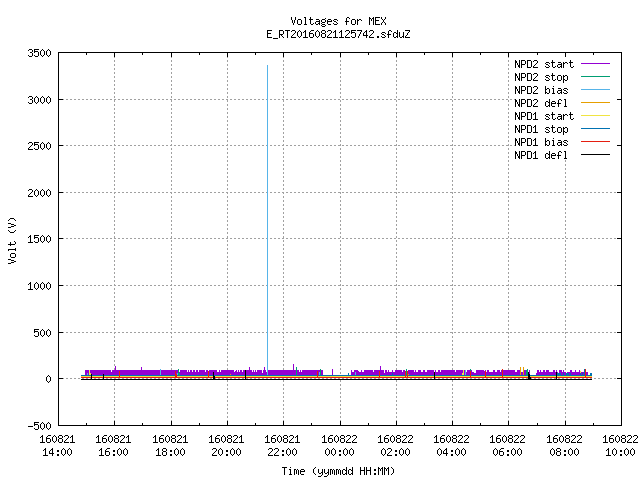Click the 'NPD2 start' legend label
This screenshot has height=480, width=640.
pos(544,64)
